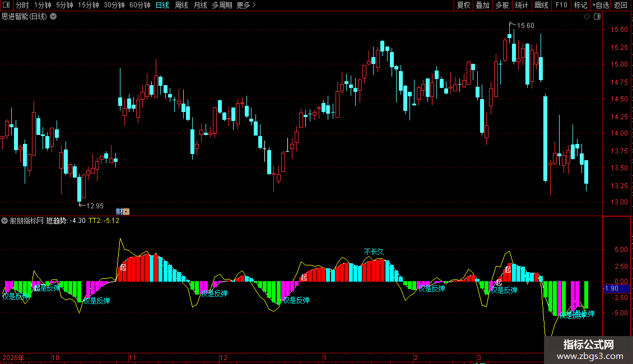Open F10 company information

pos(561,5)
